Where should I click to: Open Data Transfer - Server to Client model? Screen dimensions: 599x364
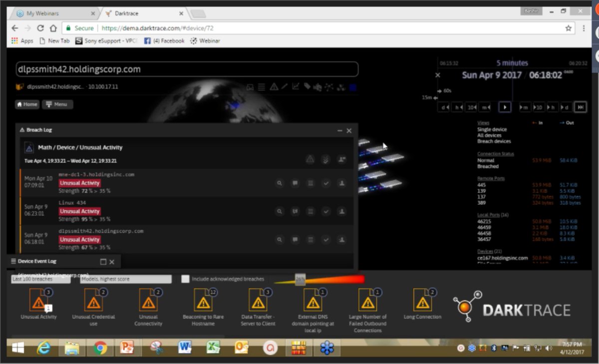(258, 301)
